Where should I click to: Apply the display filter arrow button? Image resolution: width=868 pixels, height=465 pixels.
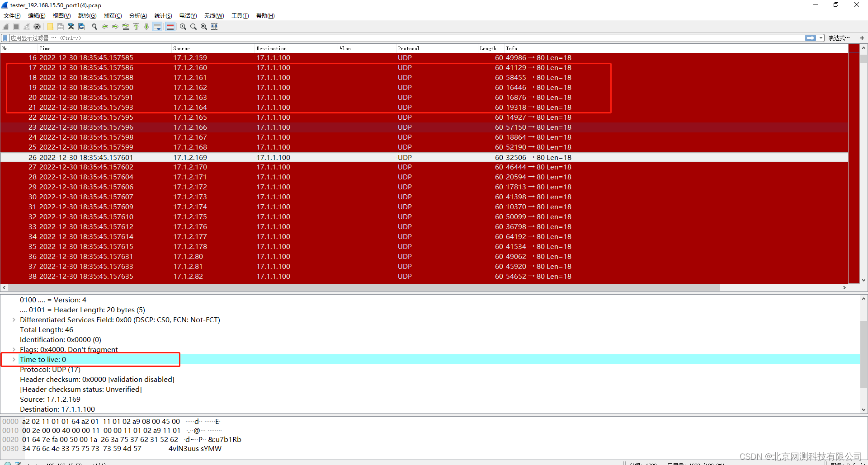pyautogui.click(x=811, y=38)
